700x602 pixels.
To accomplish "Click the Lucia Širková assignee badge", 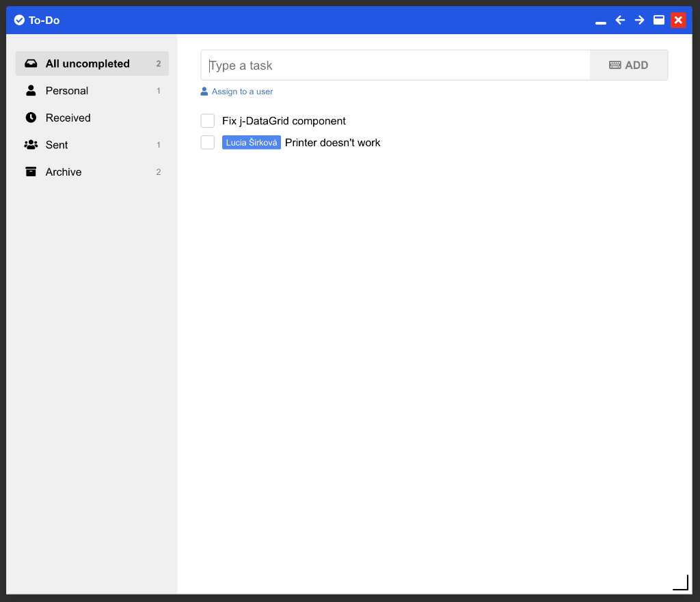I will [x=252, y=142].
